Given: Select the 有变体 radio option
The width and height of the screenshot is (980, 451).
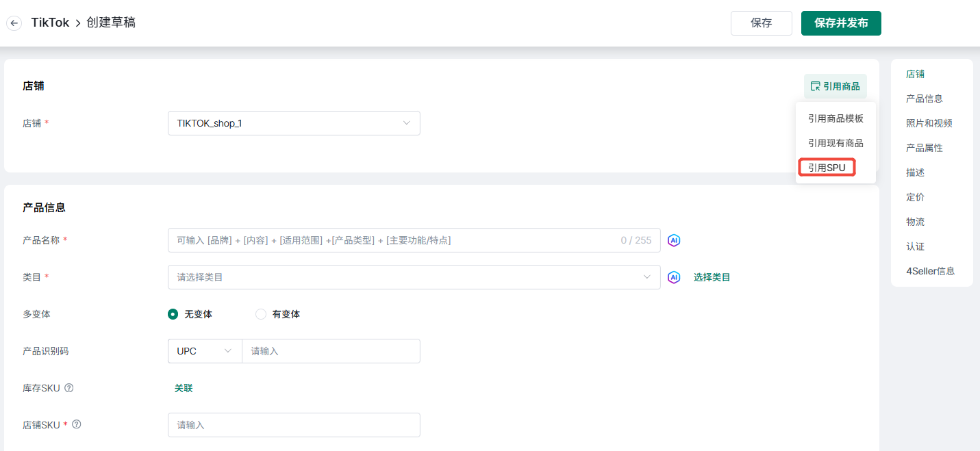Looking at the screenshot, I should click(x=278, y=314).
